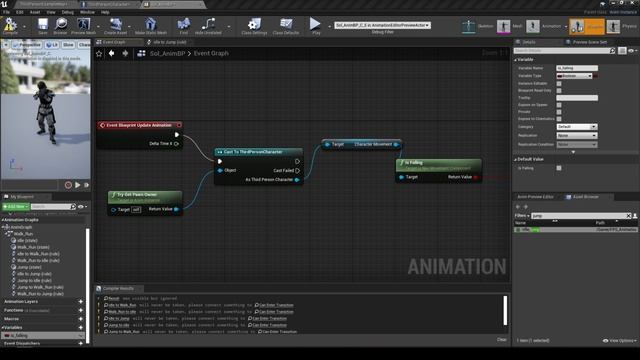Step forward in preview viewport
640x360 pixels.
87,185
